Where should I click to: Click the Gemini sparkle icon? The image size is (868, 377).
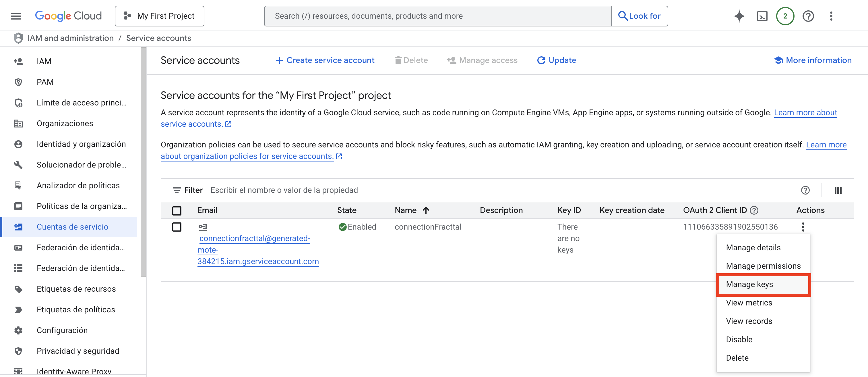pyautogui.click(x=739, y=16)
